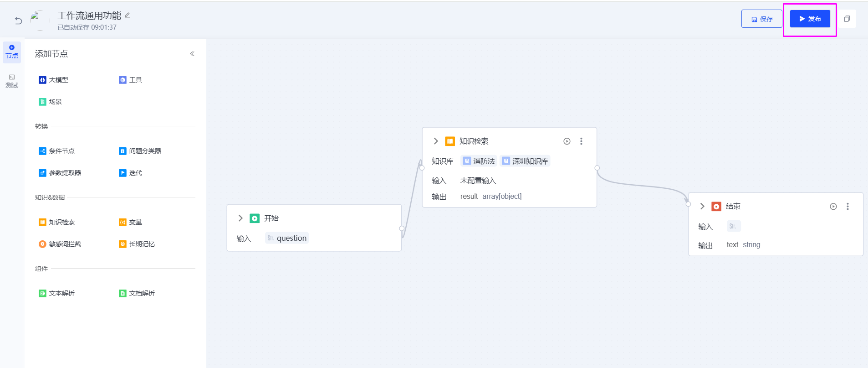Select the question input tag in 开始
Image resolution: width=868 pixels, height=368 pixels.
[287, 238]
